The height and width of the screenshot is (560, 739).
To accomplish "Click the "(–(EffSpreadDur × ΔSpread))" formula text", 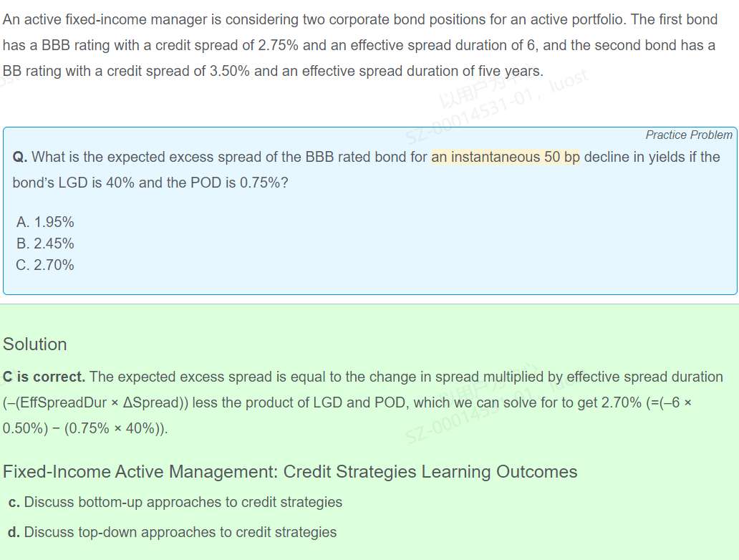I will point(96,402).
